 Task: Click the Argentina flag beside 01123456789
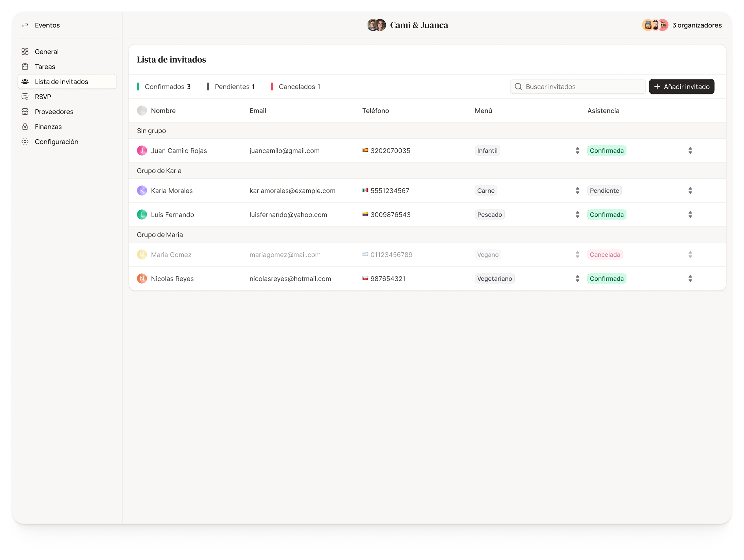[365, 254]
